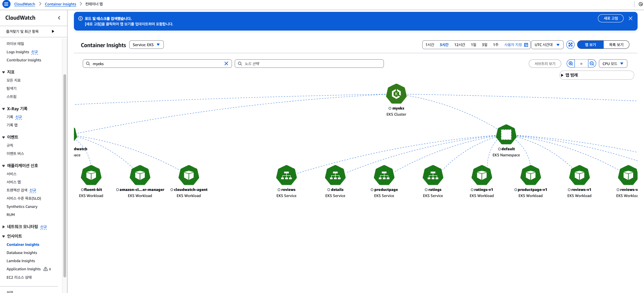
Task: Collapse the CloudWatch sidebar with the chevron
Action: (x=59, y=18)
